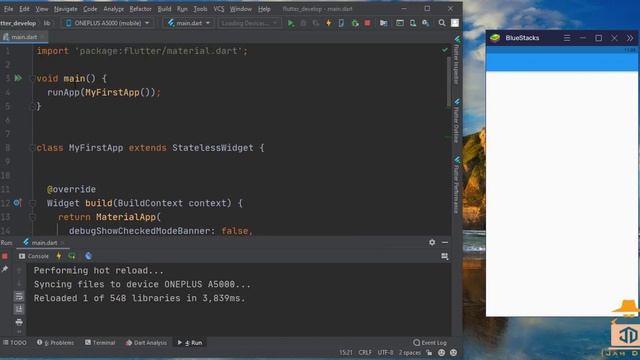Open the Flutter Inspector side panel

(x=457, y=60)
